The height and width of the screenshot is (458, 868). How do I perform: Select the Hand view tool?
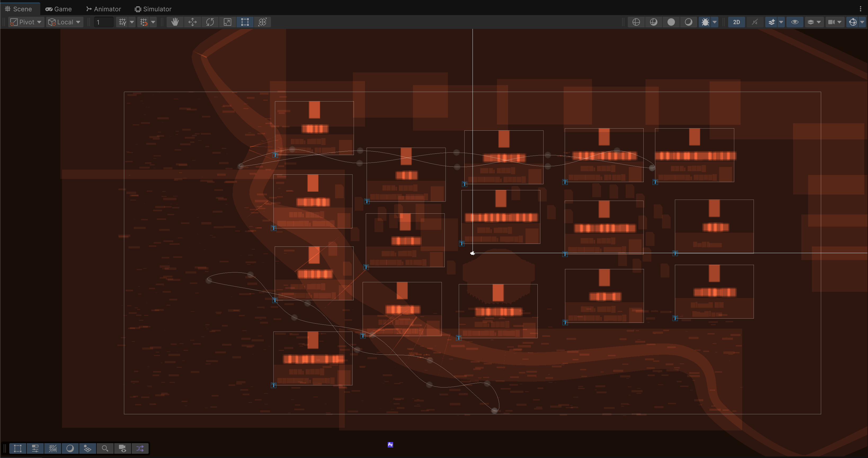click(175, 22)
